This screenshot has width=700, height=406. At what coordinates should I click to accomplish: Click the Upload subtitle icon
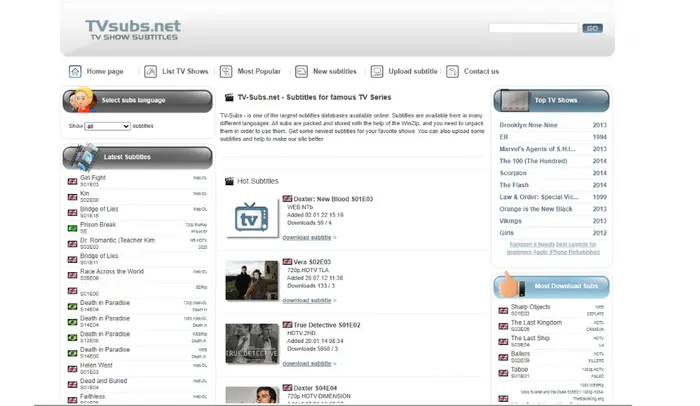[x=377, y=71]
